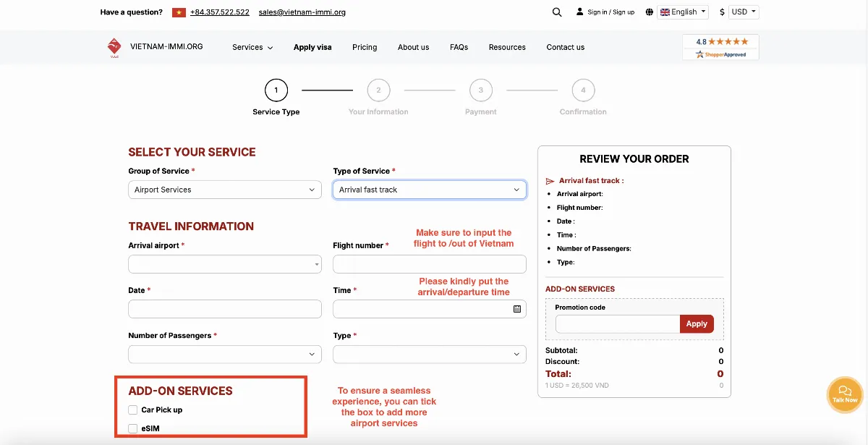Click the Vietnam flag icon

pyautogui.click(x=179, y=12)
